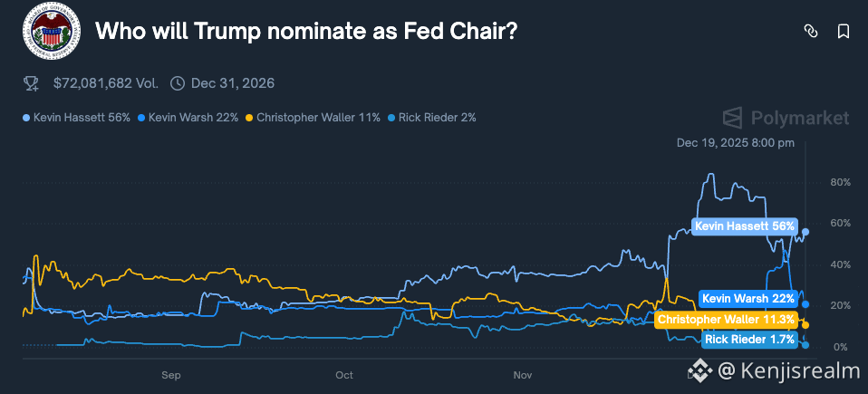
Task: Click the $72,081,682 Vol. figure
Action: pyautogui.click(x=106, y=83)
